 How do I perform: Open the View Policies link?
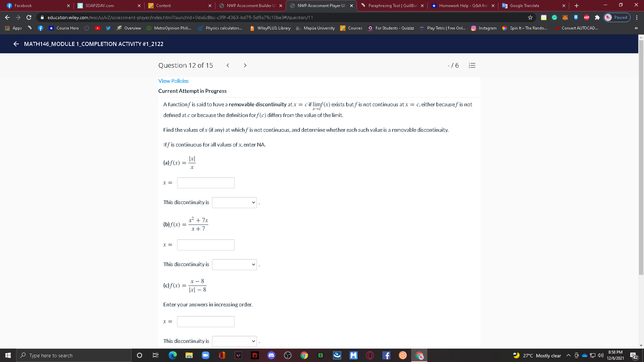[173, 81]
